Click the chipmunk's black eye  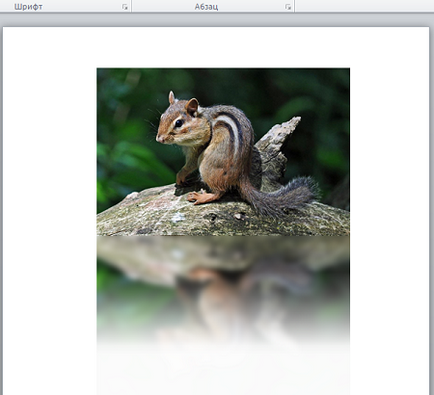pos(179,123)
